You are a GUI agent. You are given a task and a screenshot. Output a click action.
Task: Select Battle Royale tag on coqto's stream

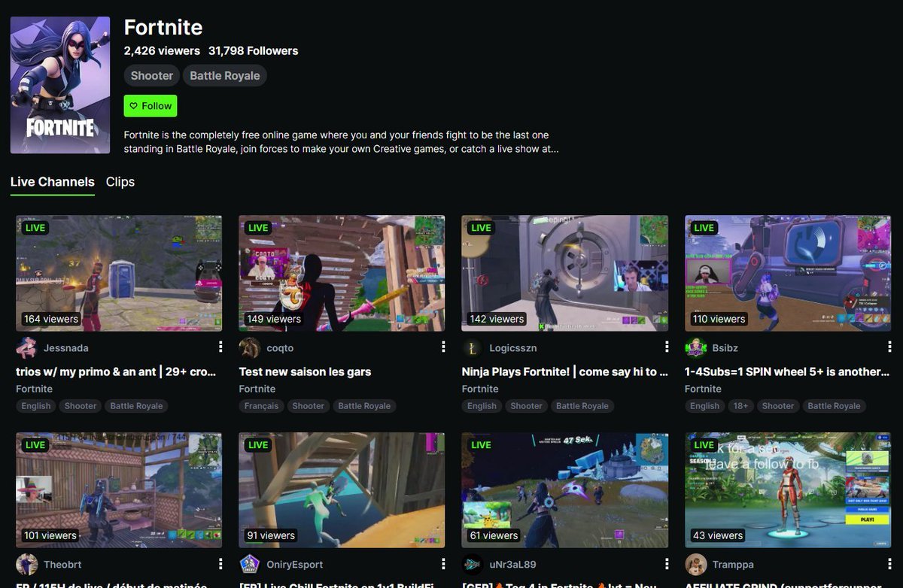(x=364, y=406)
